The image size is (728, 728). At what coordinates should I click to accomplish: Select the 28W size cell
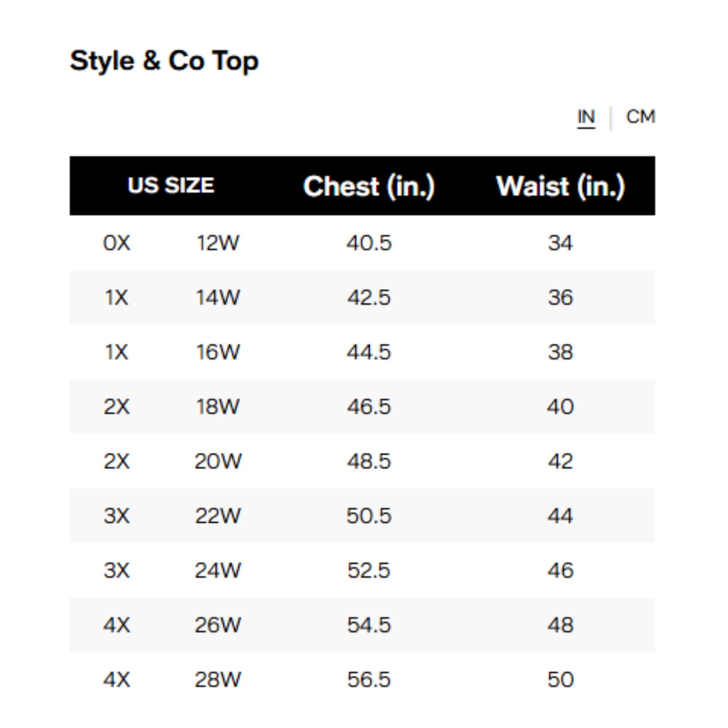click(x=218, y=680)
